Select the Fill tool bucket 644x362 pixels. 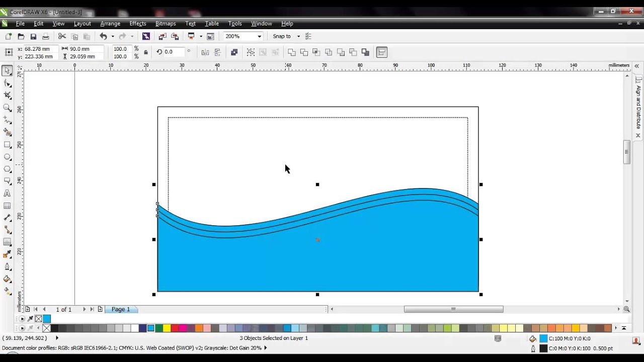pos(7,279)
